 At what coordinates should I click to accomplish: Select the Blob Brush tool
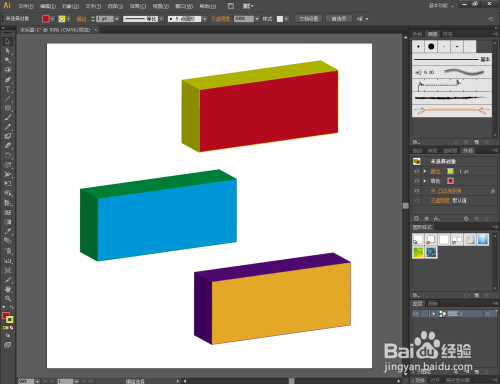tap(8, 136)
